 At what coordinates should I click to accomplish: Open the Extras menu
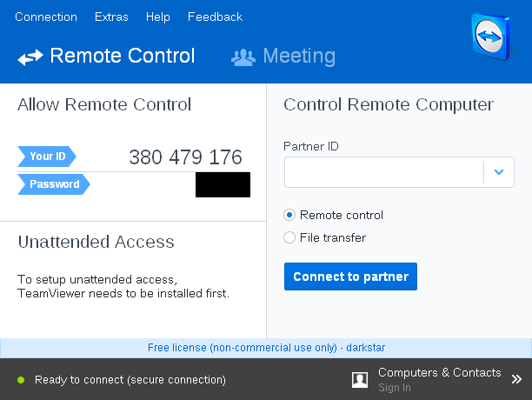(111, 17)
